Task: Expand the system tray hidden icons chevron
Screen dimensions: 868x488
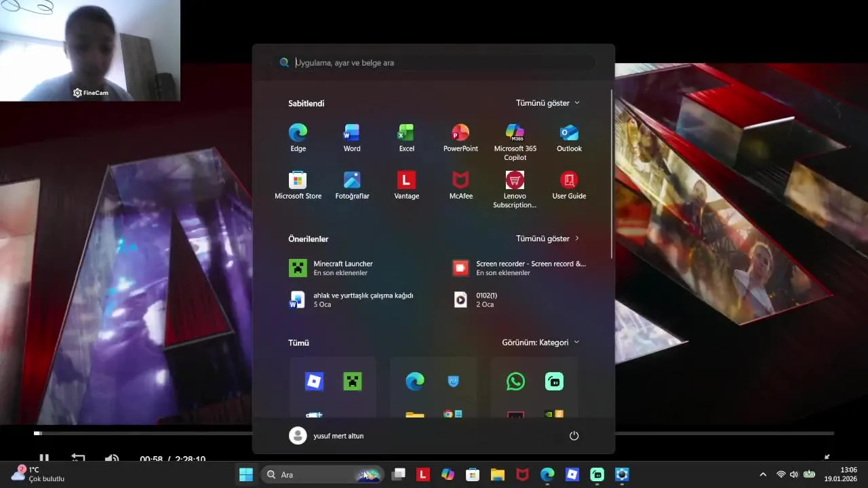Action: coord(763,474)
